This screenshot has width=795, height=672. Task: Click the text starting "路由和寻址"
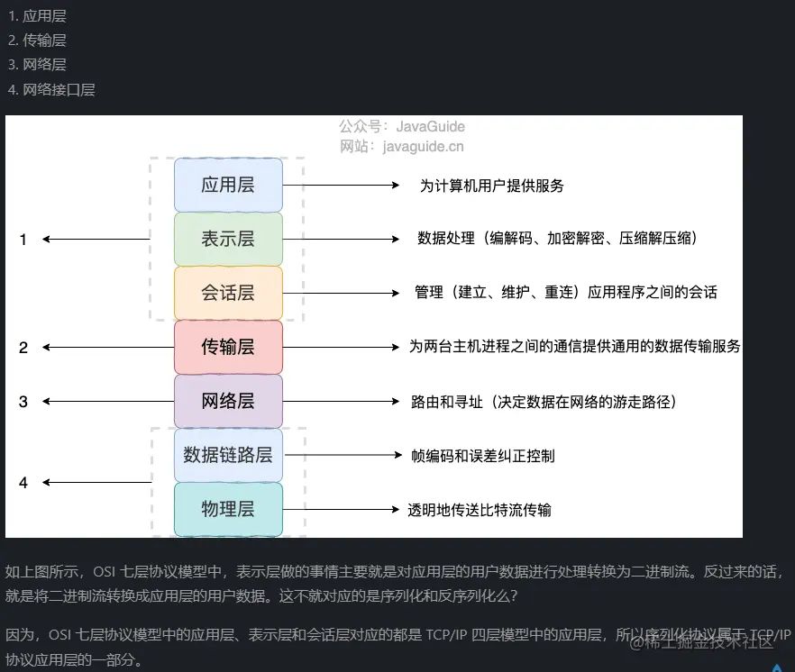pyautogui.click(x=544, y=403)
